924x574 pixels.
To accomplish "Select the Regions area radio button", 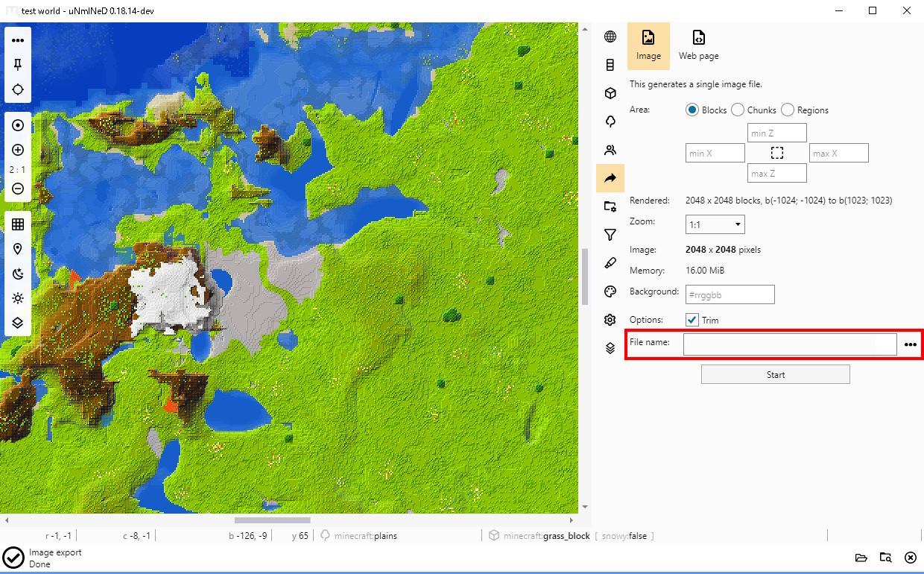I will tap(788, 110).
